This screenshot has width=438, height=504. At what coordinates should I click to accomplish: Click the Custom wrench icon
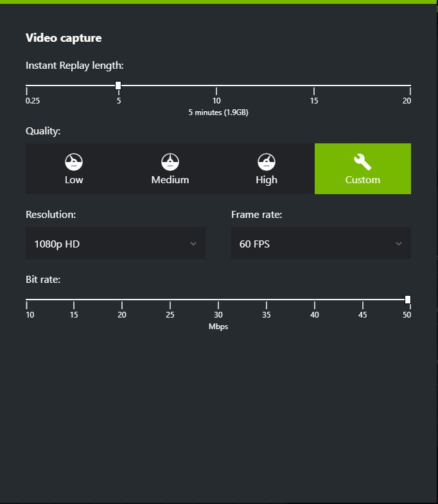click(362, 162)
